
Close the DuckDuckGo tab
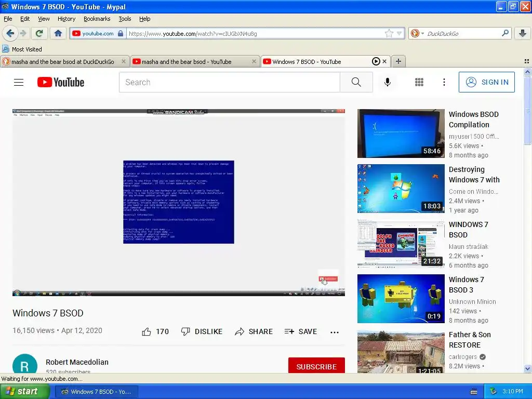124,61
